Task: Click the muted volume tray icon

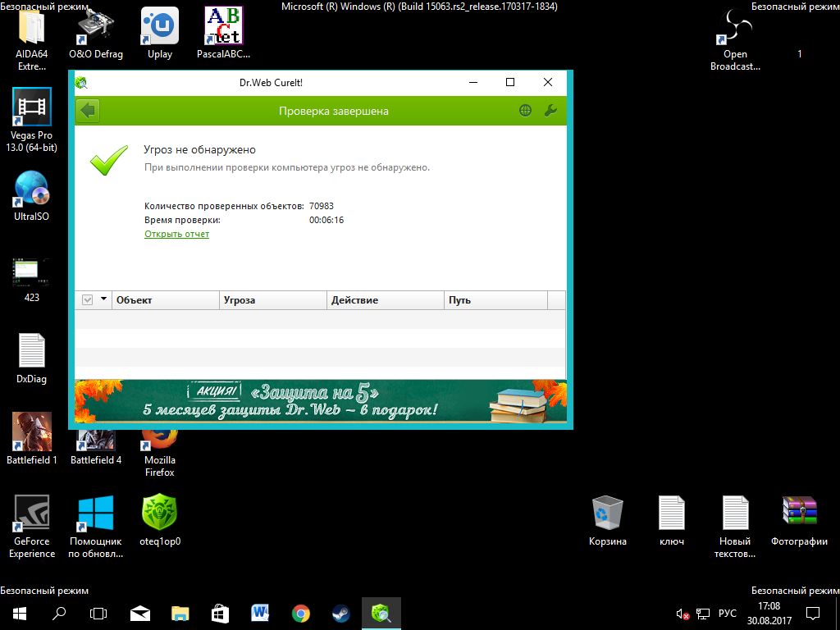Action: (682, 614)
